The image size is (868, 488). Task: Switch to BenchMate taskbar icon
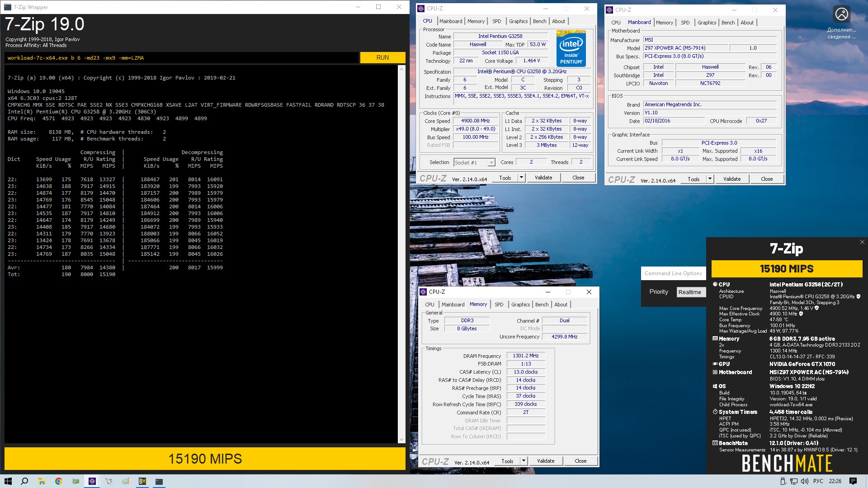pyautogui.click(x=142, y=481)
